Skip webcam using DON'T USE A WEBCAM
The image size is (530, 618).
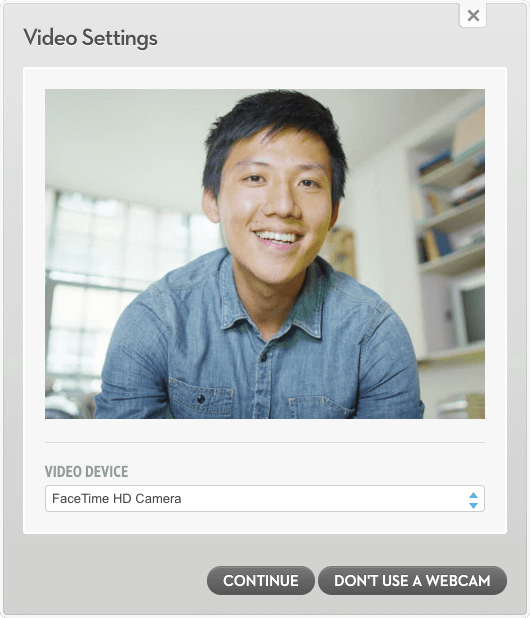click(412, 581)
